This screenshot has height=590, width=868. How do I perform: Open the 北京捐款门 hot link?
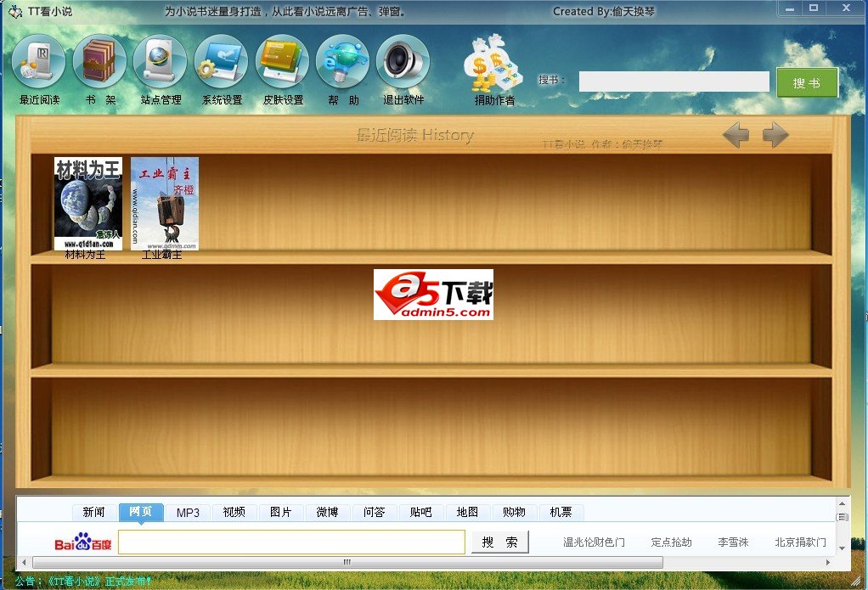[x=800, y=542]
